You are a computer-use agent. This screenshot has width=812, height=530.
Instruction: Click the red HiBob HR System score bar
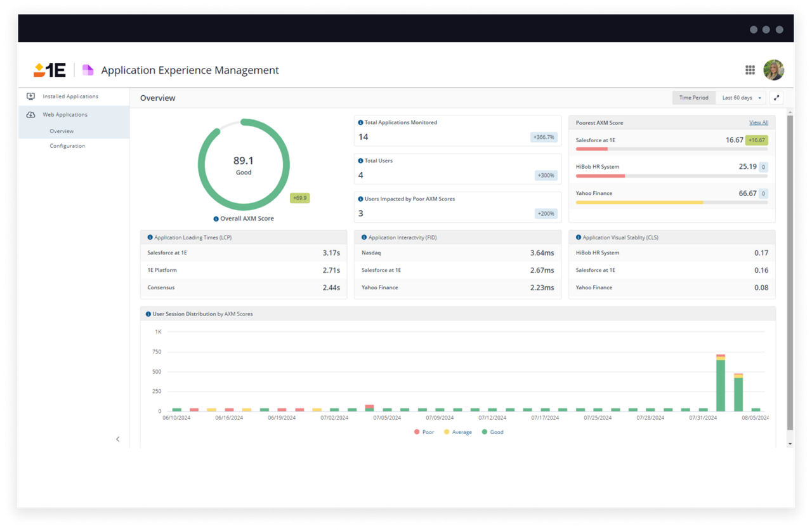click(601, 176)
